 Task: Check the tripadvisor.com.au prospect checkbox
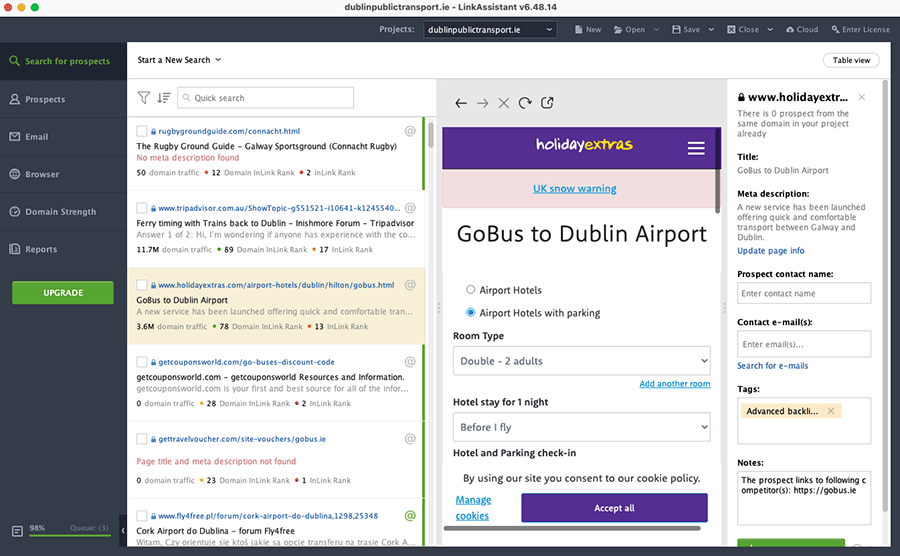[x=141, y=208]
